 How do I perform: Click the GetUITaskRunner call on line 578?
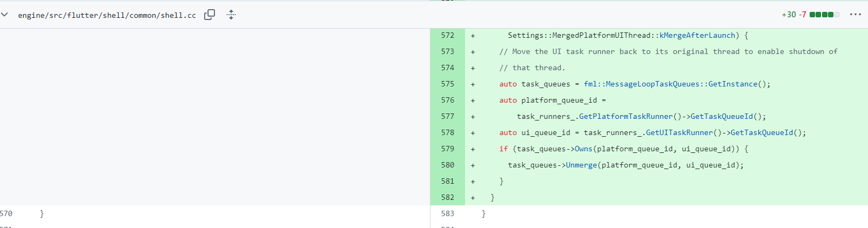tap(679, 132)
